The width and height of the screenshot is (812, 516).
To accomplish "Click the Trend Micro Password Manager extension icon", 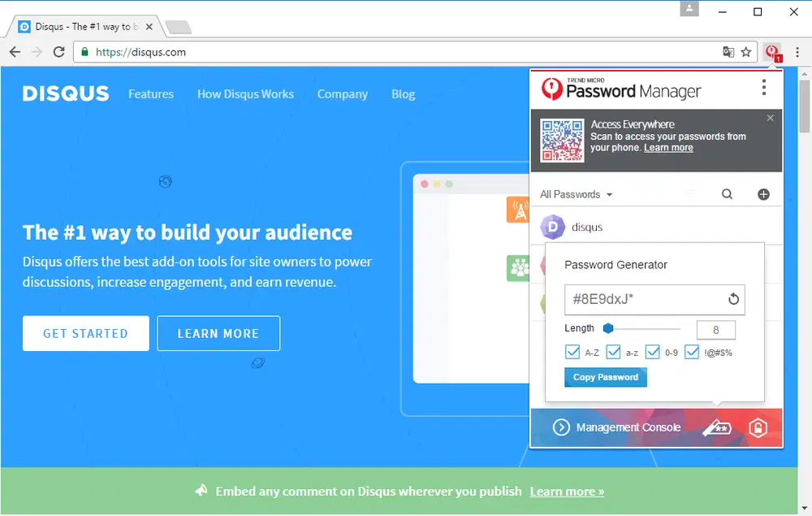I will (x=773, y=52).
